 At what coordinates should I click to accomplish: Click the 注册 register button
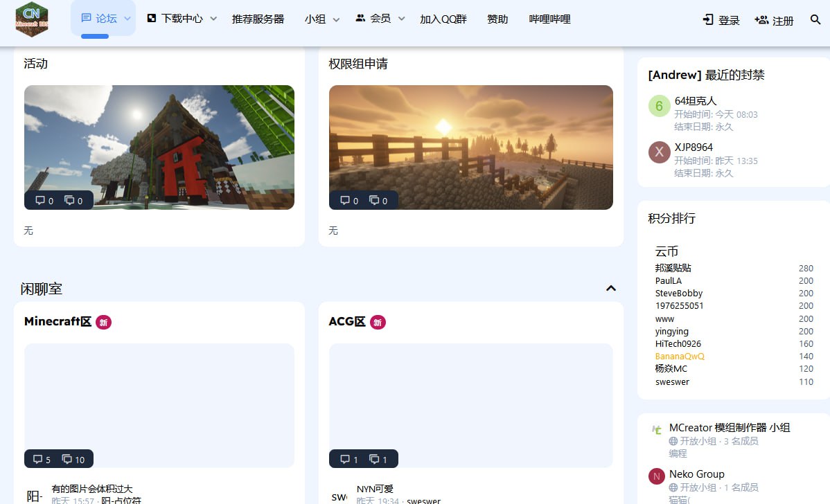point(774,20)
